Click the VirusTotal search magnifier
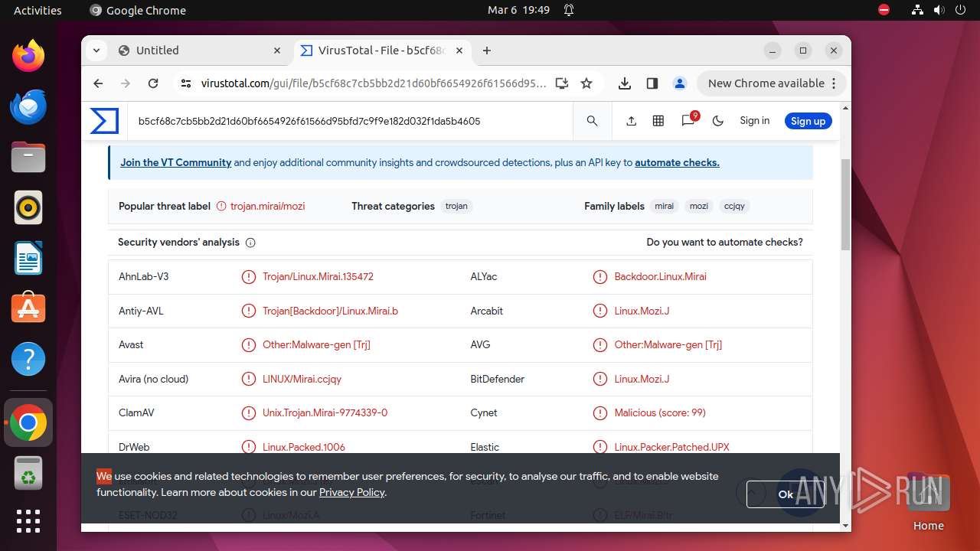The image size is (980, 551). [592, 121]
